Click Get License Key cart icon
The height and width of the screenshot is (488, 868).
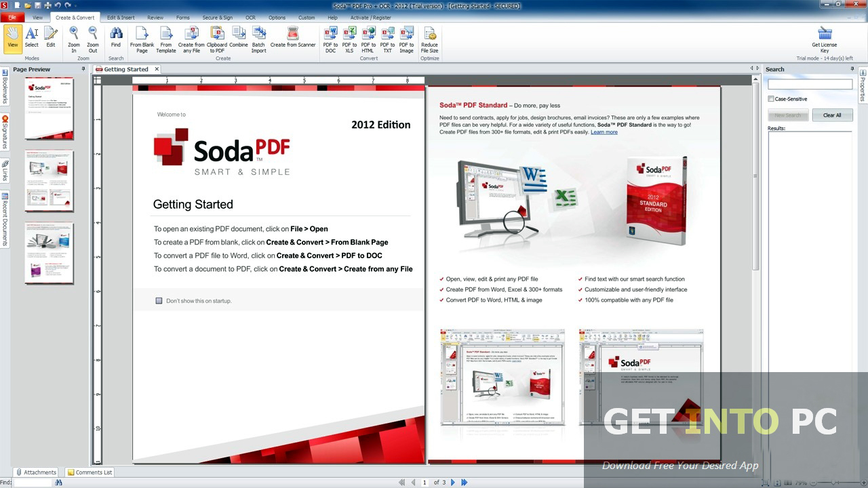[x=825, y=39]
